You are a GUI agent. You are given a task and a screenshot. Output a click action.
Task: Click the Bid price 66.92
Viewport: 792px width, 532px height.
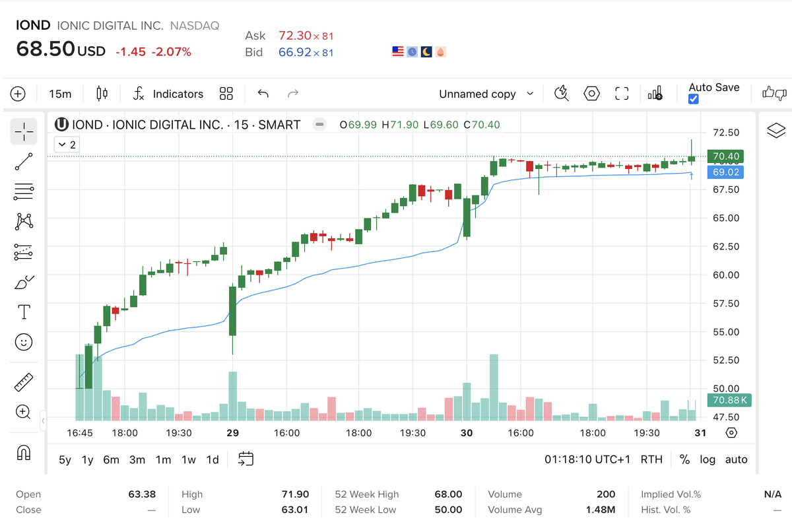coord(294,52)
